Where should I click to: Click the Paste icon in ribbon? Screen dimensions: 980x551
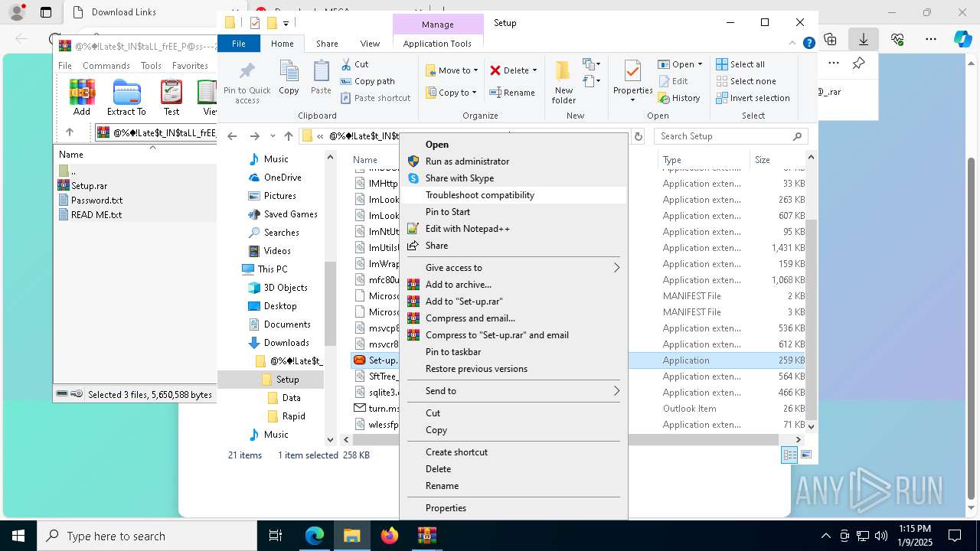tap(321, 72)
